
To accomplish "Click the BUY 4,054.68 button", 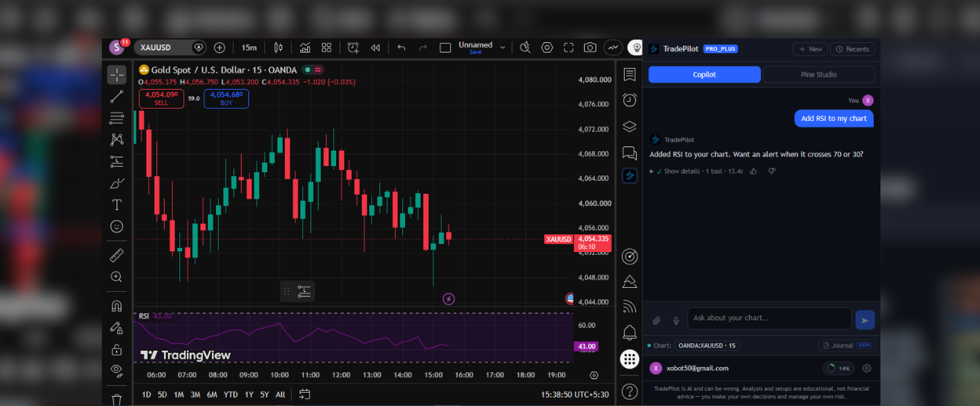I will click(226, 98).
